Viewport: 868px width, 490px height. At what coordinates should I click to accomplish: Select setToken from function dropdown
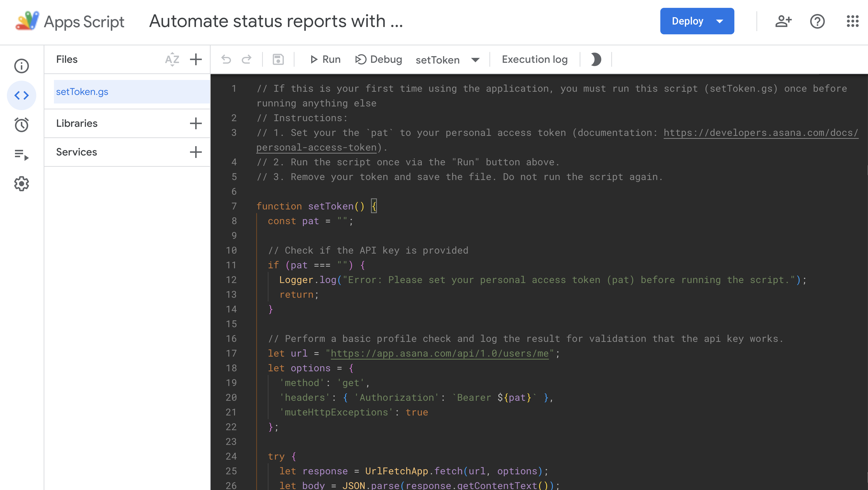click(x=447, y=59)
